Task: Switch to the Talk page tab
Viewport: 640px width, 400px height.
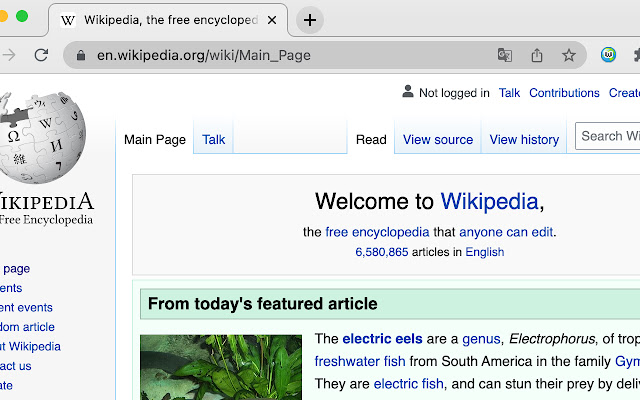Action: point(214,140)
